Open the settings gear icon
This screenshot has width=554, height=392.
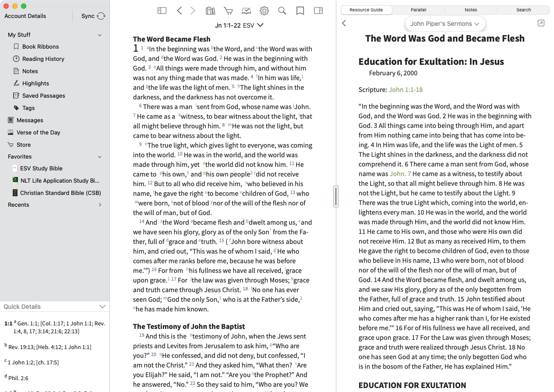[x=264, y=11]
